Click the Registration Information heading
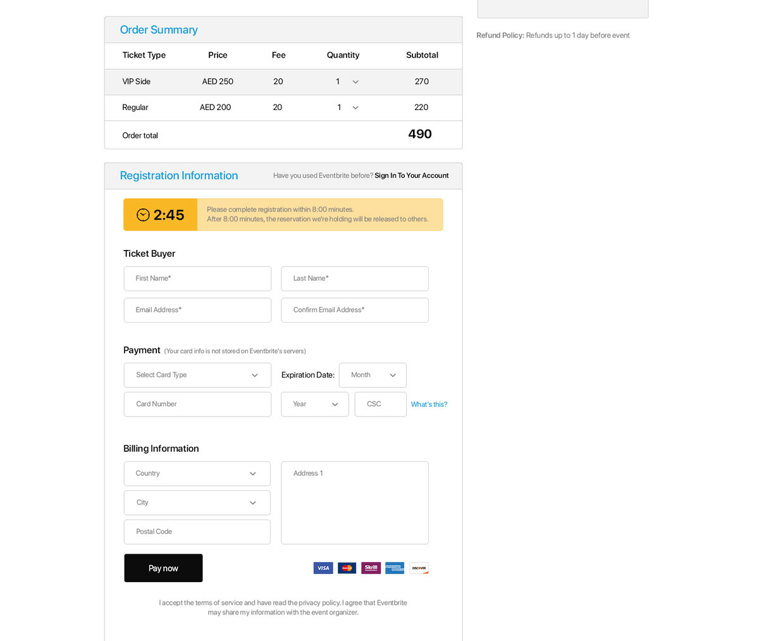Screen dimensions: 759x641 [179, 175]
